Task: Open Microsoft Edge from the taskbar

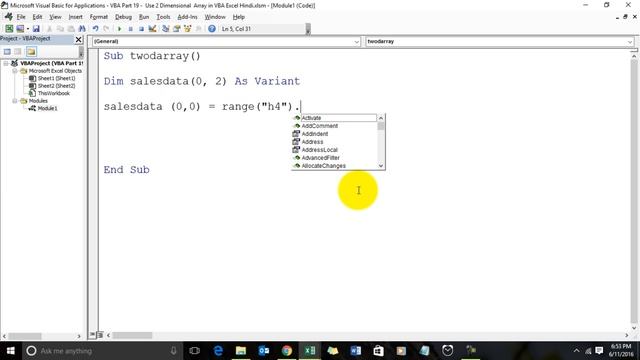Action: 218,351
